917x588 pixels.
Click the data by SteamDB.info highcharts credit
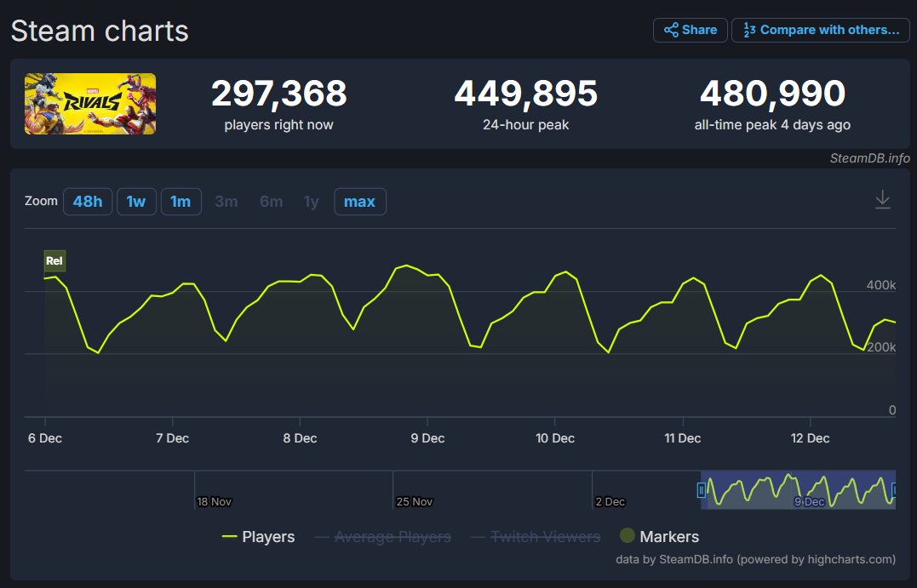point(755,559)
